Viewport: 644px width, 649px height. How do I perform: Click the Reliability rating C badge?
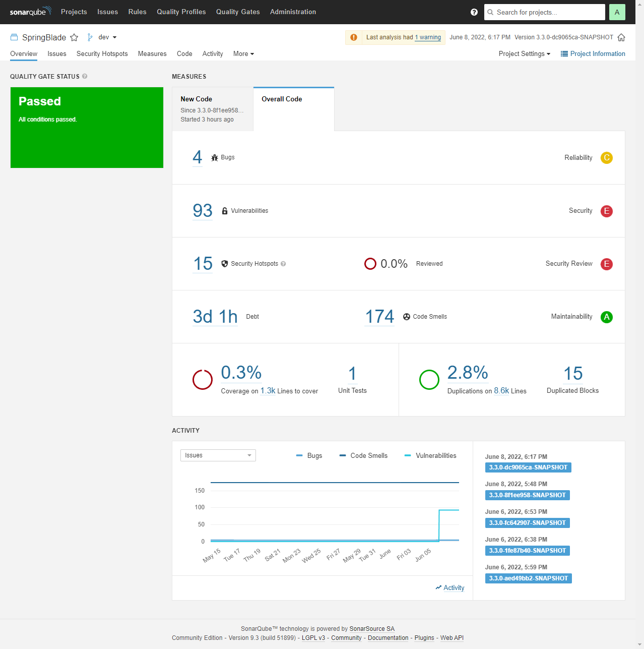[607, 158]
